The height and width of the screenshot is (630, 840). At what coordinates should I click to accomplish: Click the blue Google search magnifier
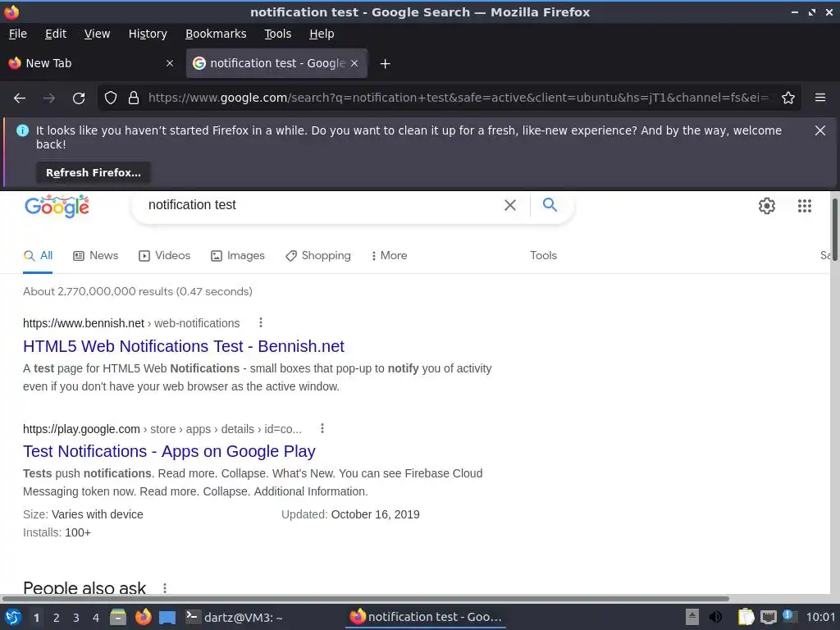pyautogui.click(x=550, y=204)
